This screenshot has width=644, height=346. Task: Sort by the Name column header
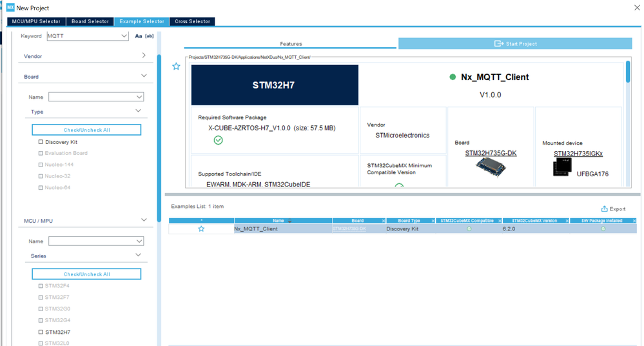point(283,221)
